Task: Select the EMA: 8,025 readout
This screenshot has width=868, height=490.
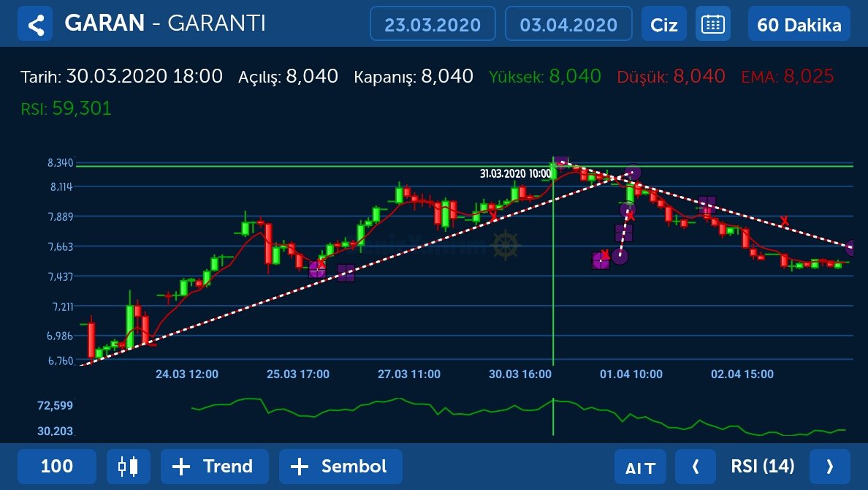Action: coord(787,77)
